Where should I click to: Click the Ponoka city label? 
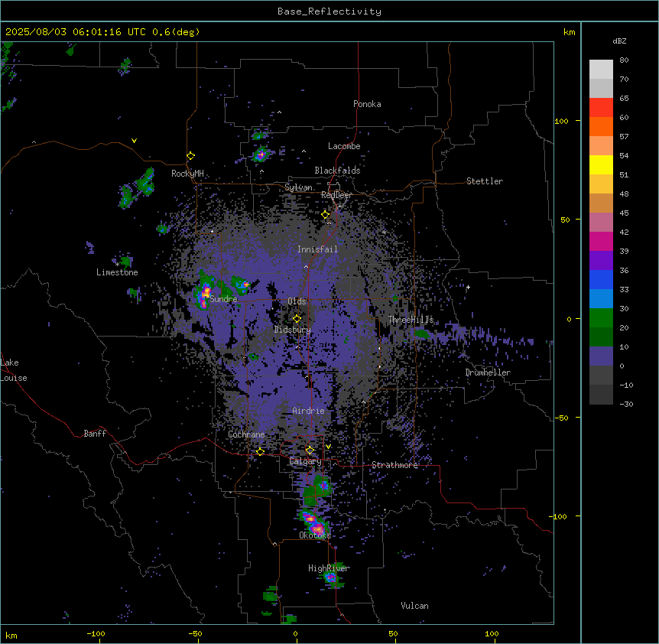pyautogui.click(x=367, y=104)
